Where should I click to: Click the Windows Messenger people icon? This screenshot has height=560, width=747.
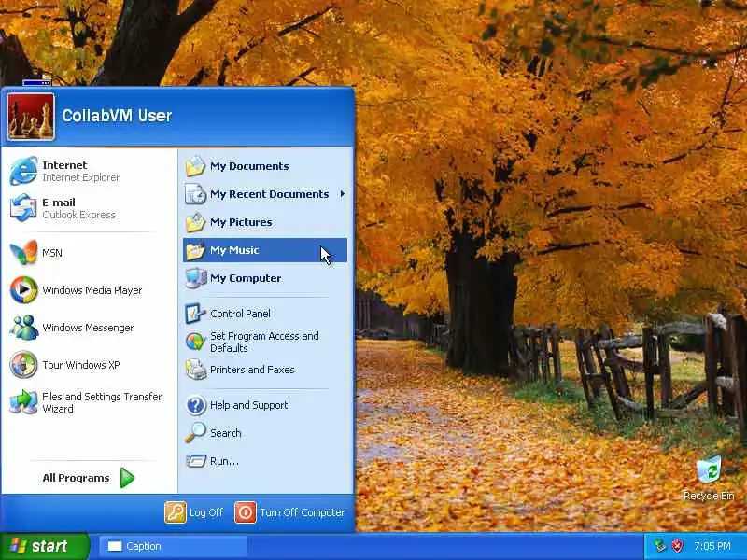[x=23, y=328]
